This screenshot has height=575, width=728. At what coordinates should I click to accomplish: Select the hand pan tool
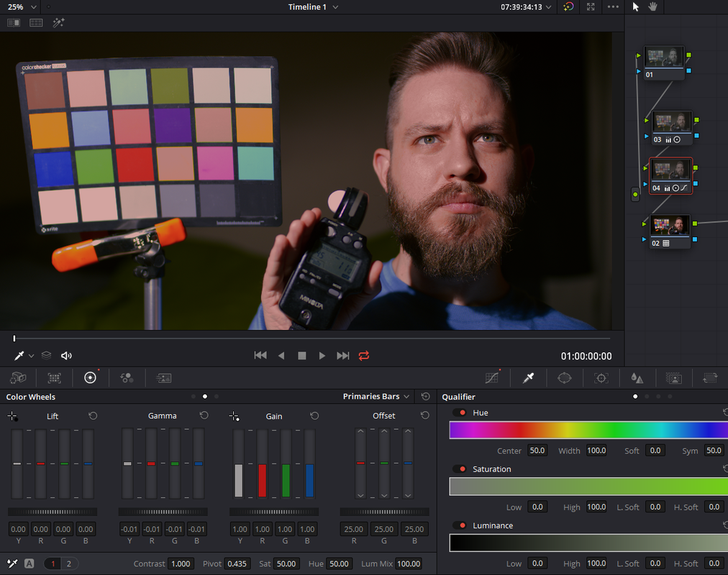click(x=652, y=6)
